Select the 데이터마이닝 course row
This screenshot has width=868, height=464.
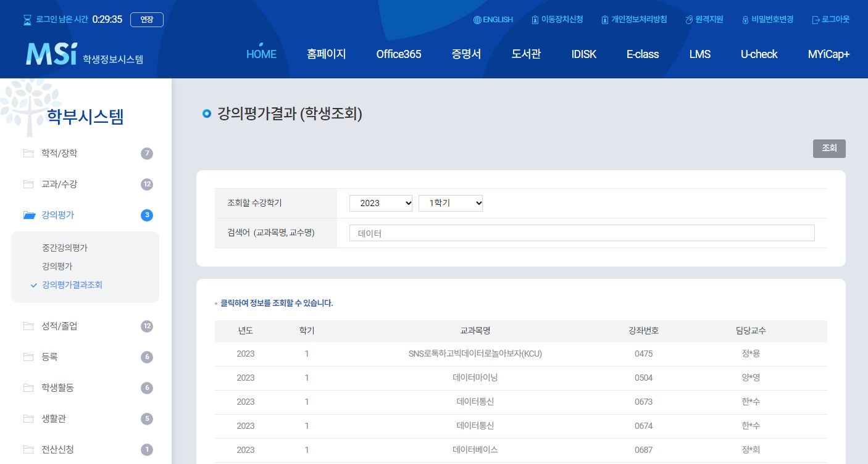474,378
